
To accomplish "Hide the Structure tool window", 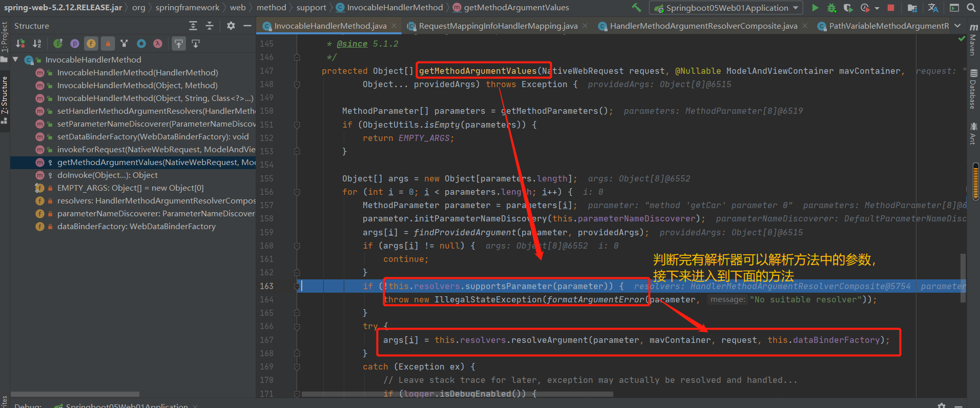I will [x=247, y=26].
